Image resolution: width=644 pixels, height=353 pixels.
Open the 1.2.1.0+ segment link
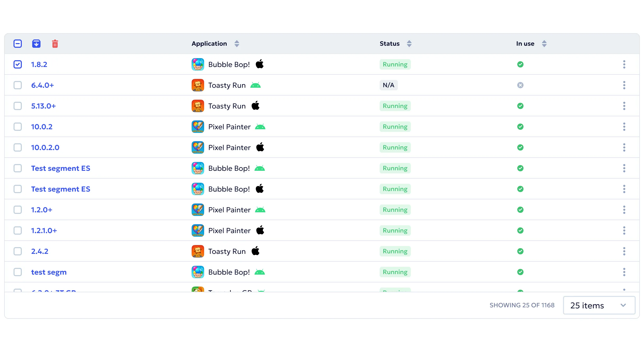(x=44, y=230)
